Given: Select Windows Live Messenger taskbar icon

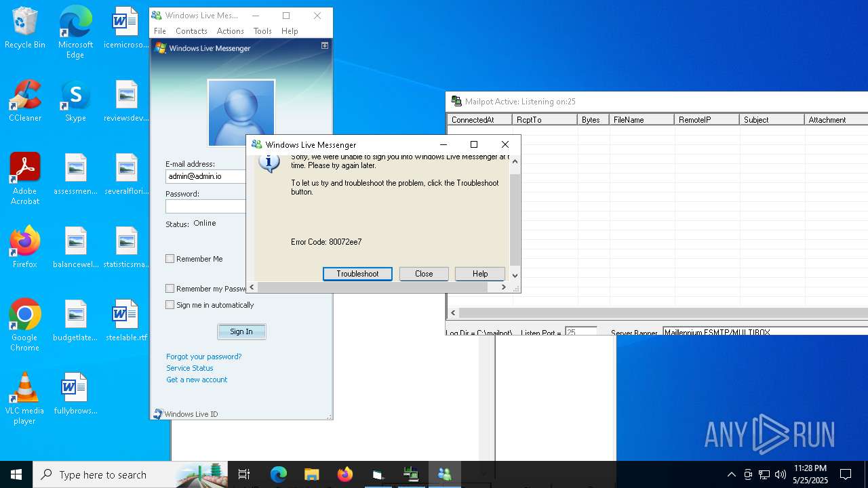Looking at the screenshot, I should click(x=445, y=474).
